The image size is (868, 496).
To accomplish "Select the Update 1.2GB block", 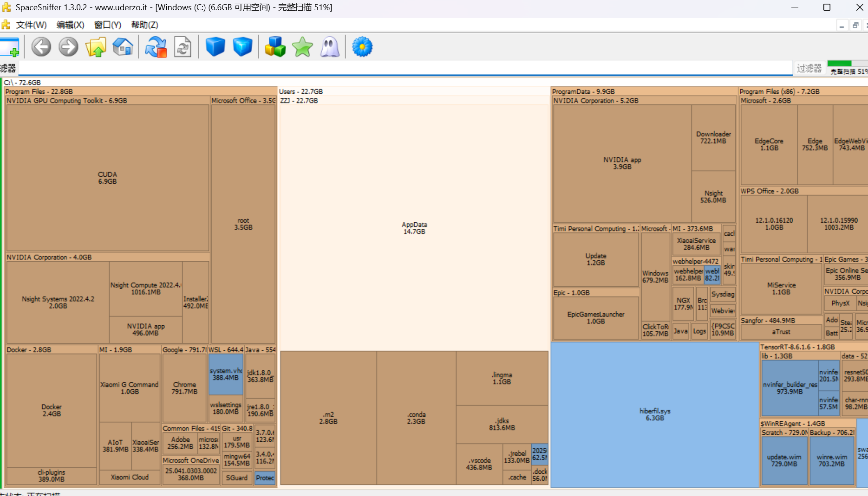I will click(596, 259).
